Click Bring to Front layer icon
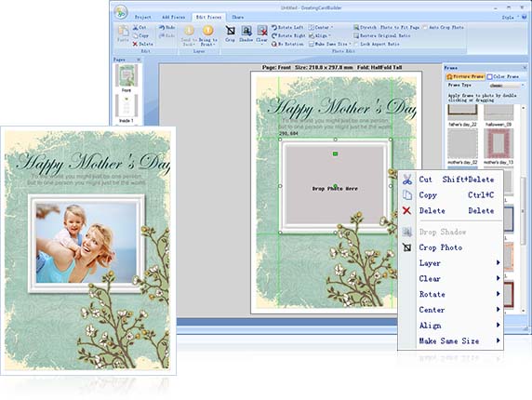The width and height of the screenshot is (532, 400). point(207,35)
